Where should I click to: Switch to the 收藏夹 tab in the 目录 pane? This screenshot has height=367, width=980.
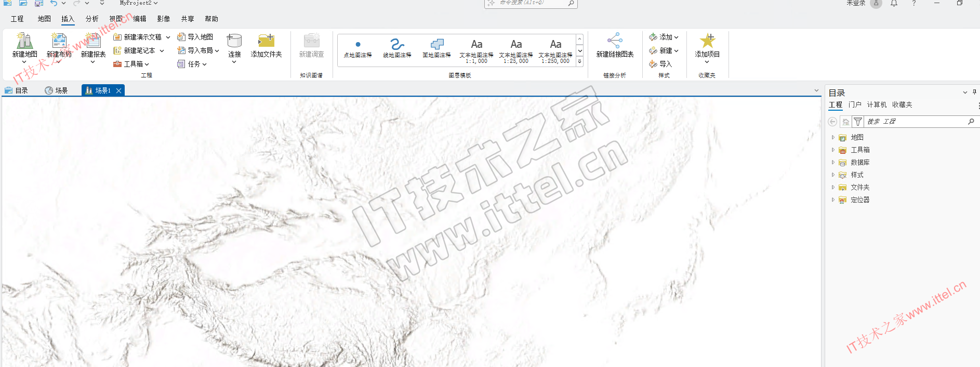click(902, 104)
